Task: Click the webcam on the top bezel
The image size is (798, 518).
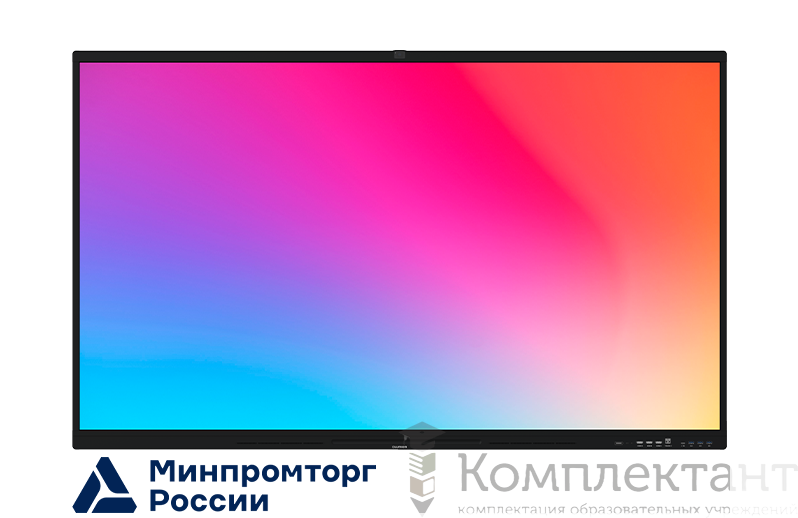Action: click(399, 55)
